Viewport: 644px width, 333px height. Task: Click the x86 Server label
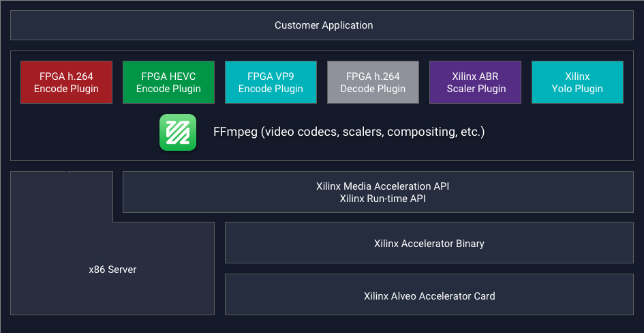pos(112,270)
